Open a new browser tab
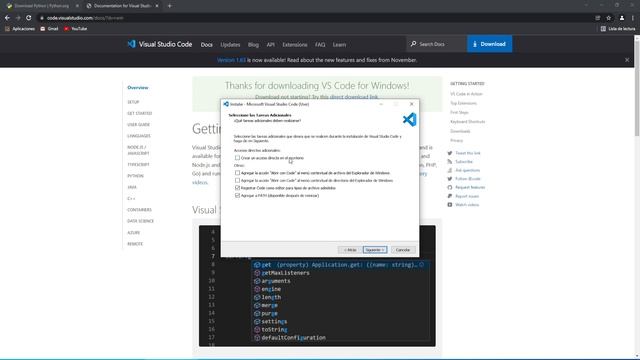Screen dimensions: 640x360 169,6
